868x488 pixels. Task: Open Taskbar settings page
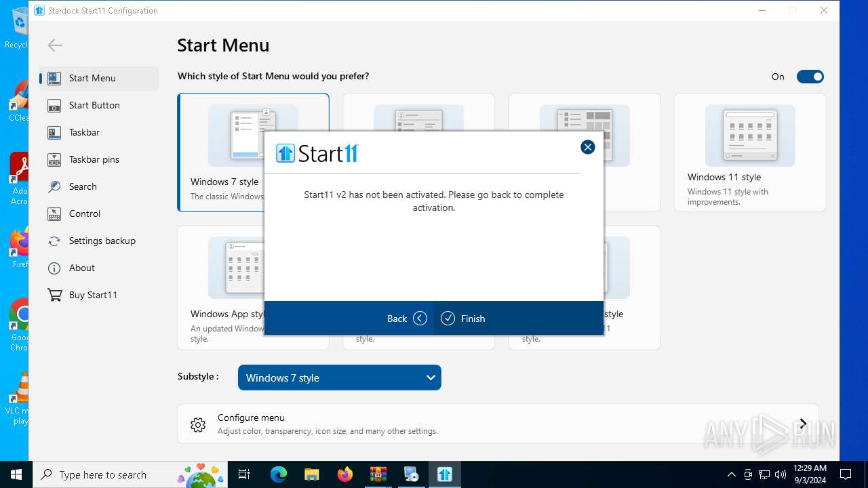[x=99, y=132]
